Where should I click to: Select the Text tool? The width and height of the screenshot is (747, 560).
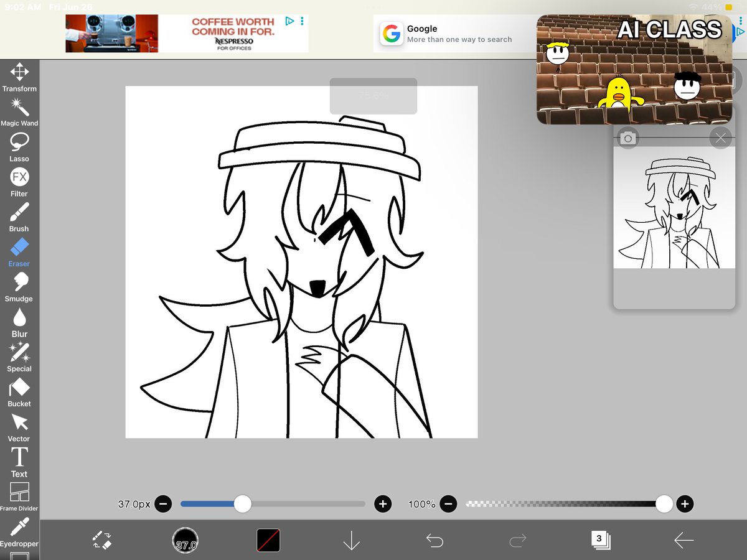coord(19,462)
